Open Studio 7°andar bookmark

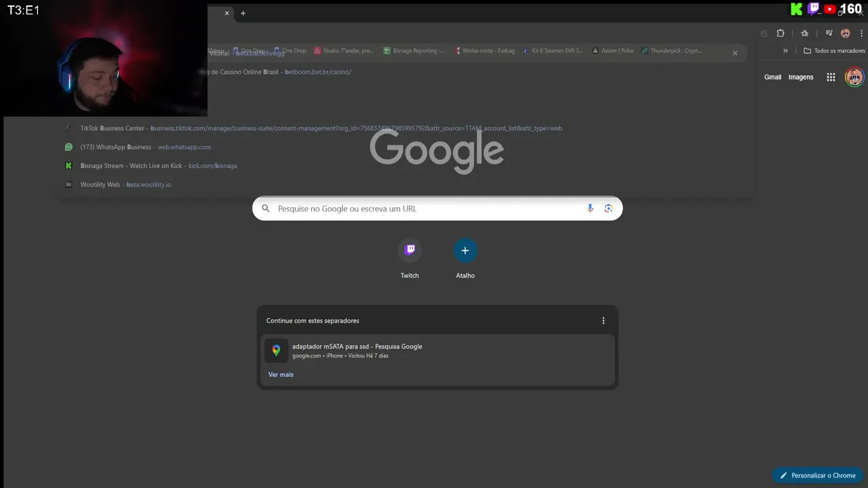tap(344, 51)
